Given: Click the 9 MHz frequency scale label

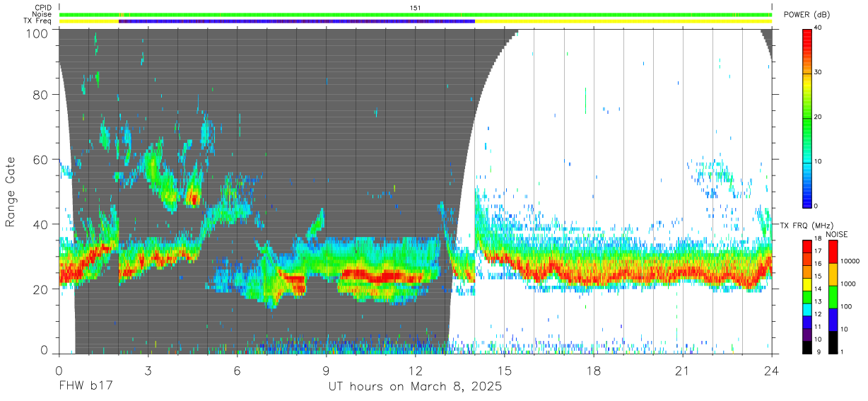Looking at the screenshot, I should (x=817, y=351).
